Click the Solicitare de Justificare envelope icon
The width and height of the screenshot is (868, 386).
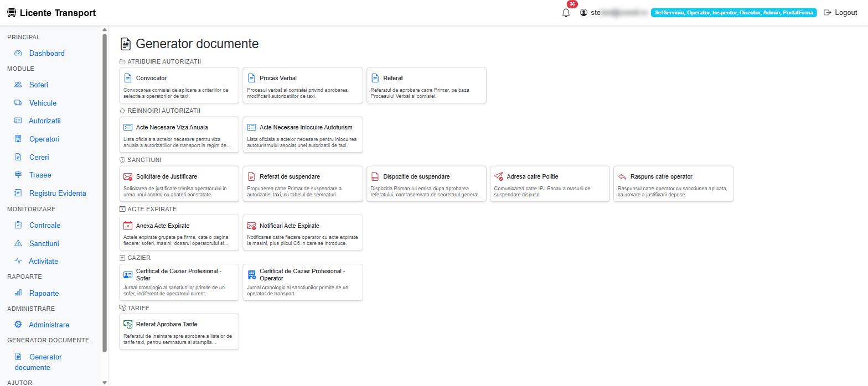[128, 176]
